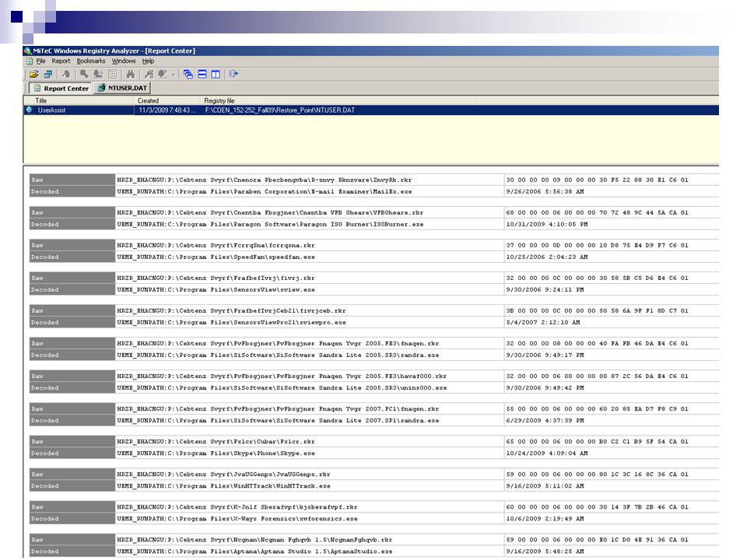747x560 pixels.
Task: Click decoded path ending WinHTTrack.exe
Action: [x=223, y=486]
